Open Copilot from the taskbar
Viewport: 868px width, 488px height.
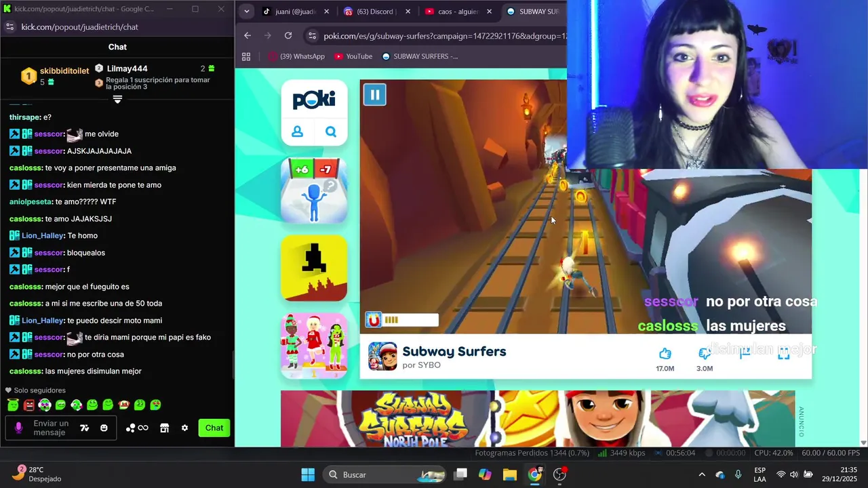(485, 474)
